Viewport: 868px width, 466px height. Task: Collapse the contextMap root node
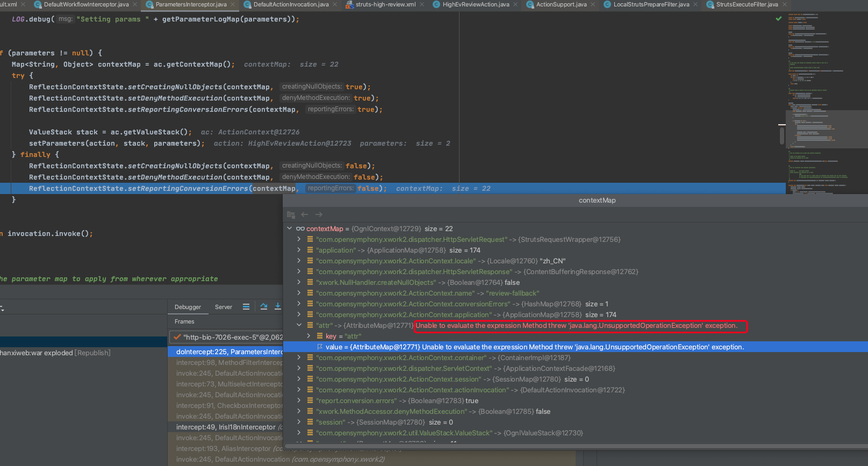290,228
